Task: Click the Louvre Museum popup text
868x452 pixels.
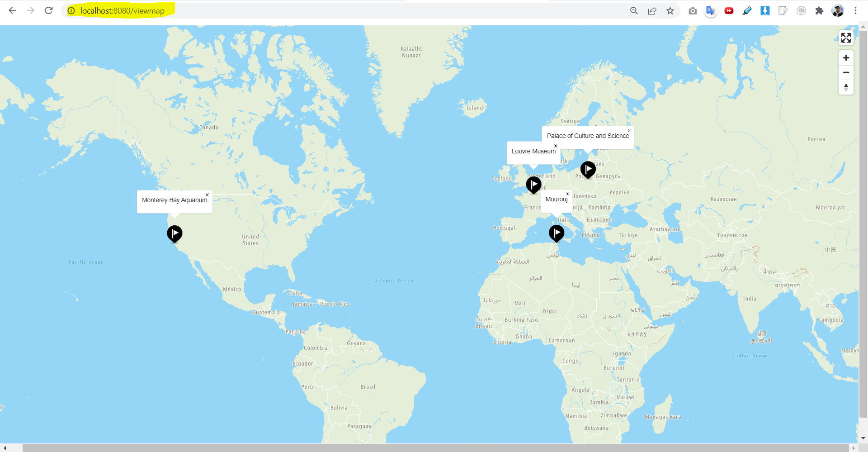Action: (533, 151)
